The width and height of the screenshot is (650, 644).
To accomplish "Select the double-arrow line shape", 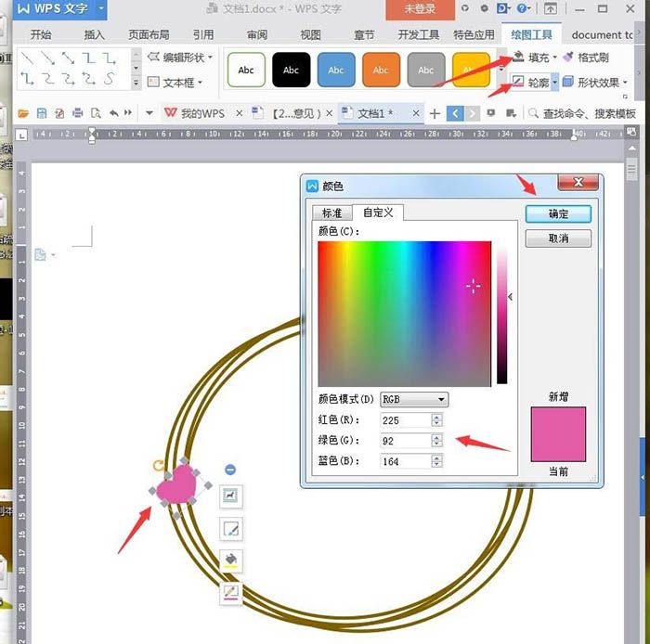I will tap(68, 58).
